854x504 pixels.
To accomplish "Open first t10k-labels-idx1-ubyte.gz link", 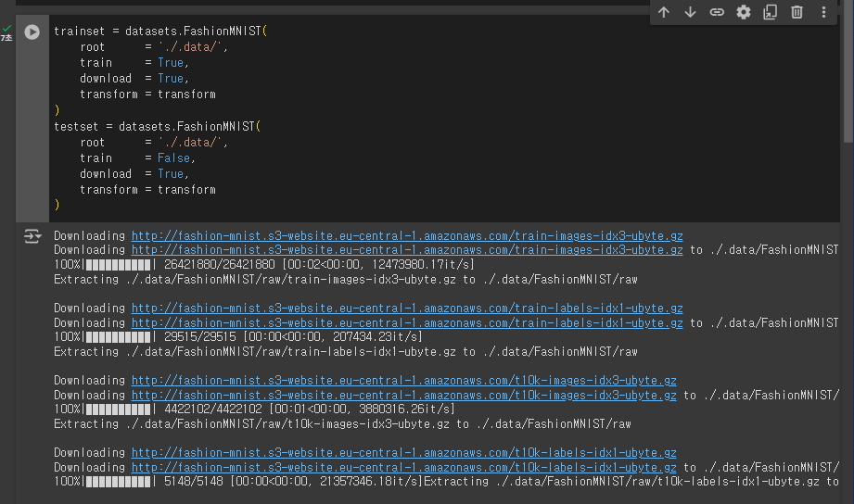I will coord(403,453).
